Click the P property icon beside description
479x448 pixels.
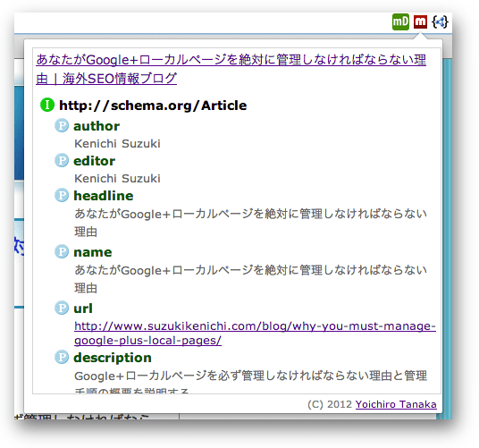pos(62,357)
